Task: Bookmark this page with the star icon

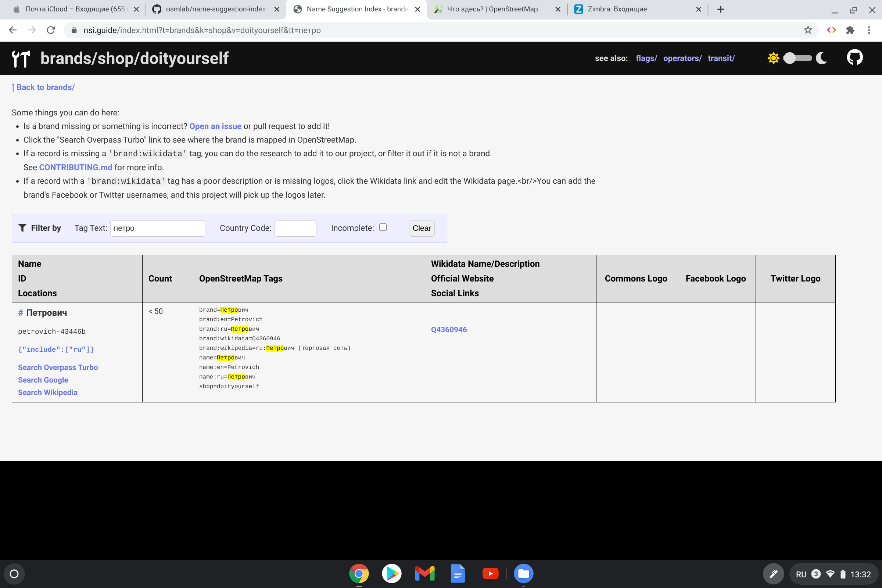Action: tap(808, 30)
